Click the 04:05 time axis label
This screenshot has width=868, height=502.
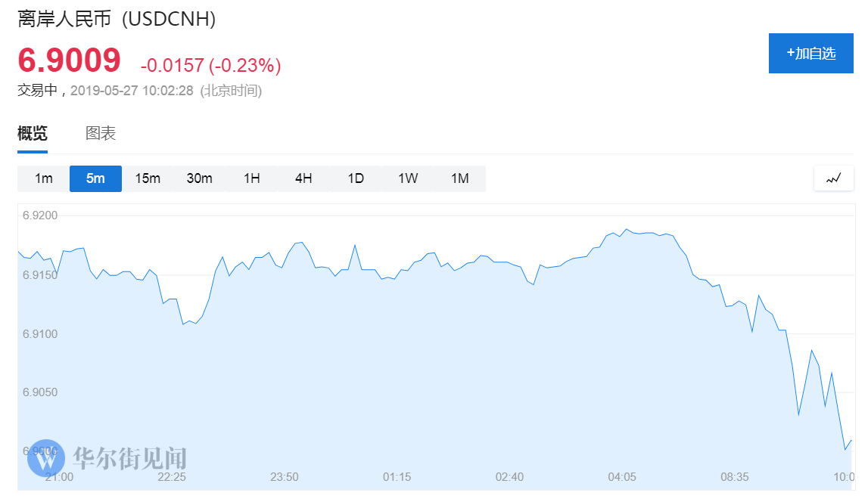click(x=622, y=477)
